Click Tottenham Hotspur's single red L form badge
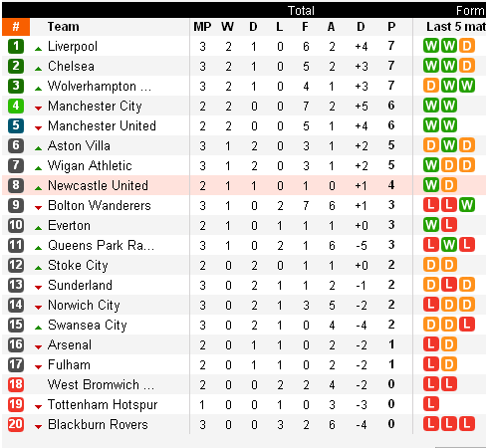486x448 pixels. point(431,404)
